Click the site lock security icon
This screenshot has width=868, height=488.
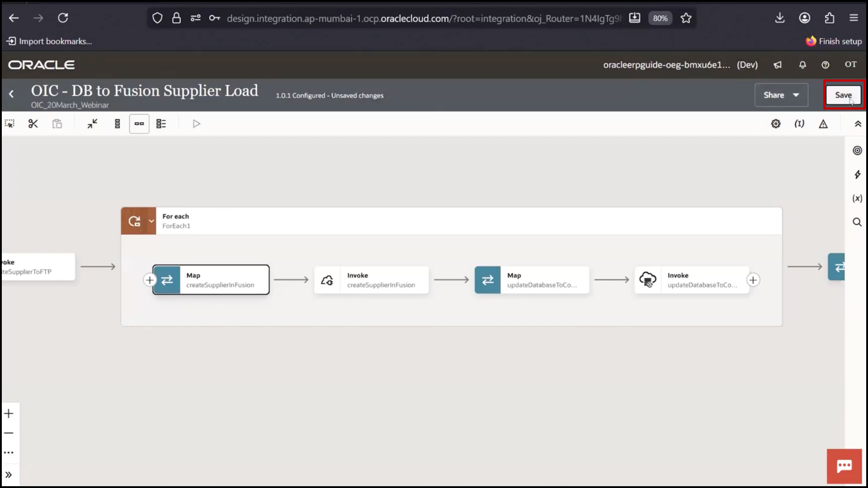[x=176, y=18]
